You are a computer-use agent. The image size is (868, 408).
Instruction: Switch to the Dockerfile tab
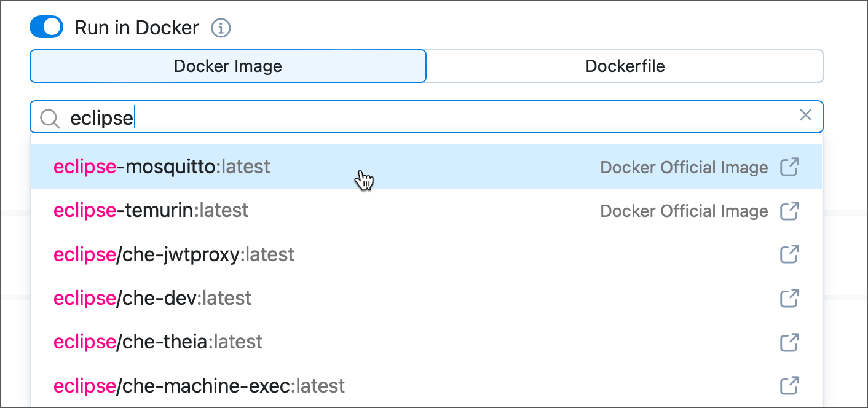coord(625,66)
